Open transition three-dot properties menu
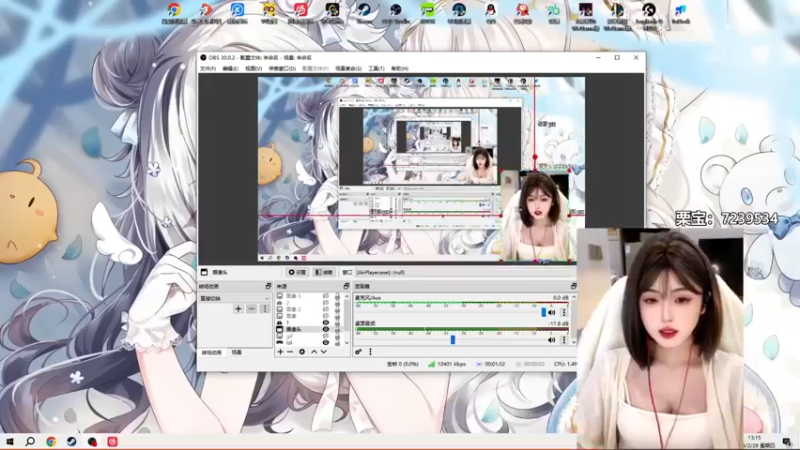 [264, 309]
